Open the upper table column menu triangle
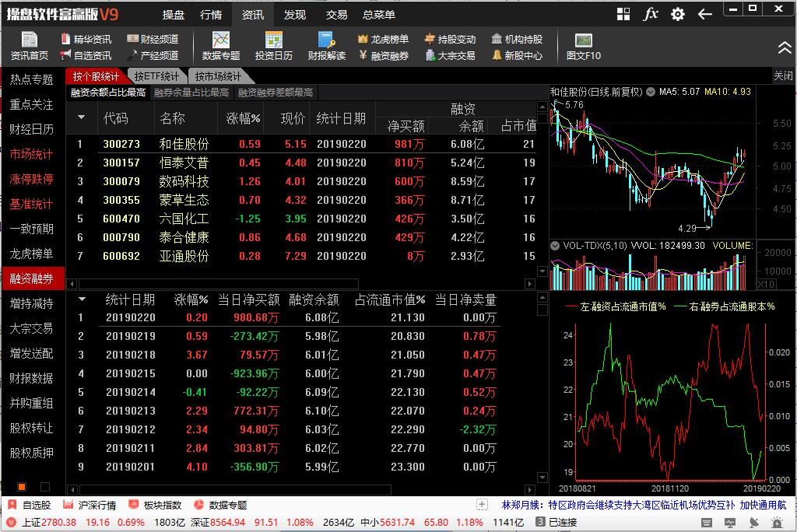Viewport: 797px width, 532px height. tap(81, 117)
